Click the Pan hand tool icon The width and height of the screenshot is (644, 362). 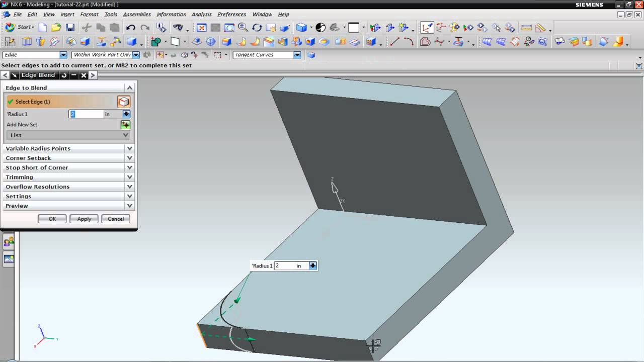271,28
